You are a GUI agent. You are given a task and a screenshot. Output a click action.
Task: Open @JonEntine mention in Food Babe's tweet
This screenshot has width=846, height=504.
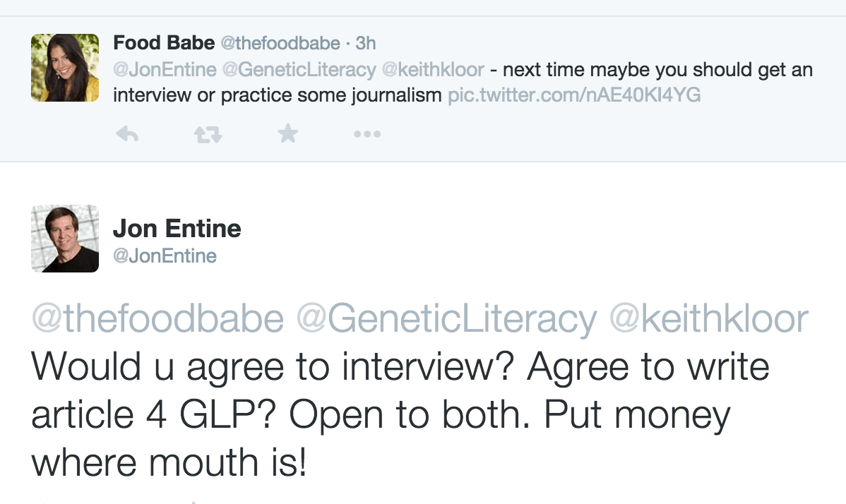[x=165, y=70]
